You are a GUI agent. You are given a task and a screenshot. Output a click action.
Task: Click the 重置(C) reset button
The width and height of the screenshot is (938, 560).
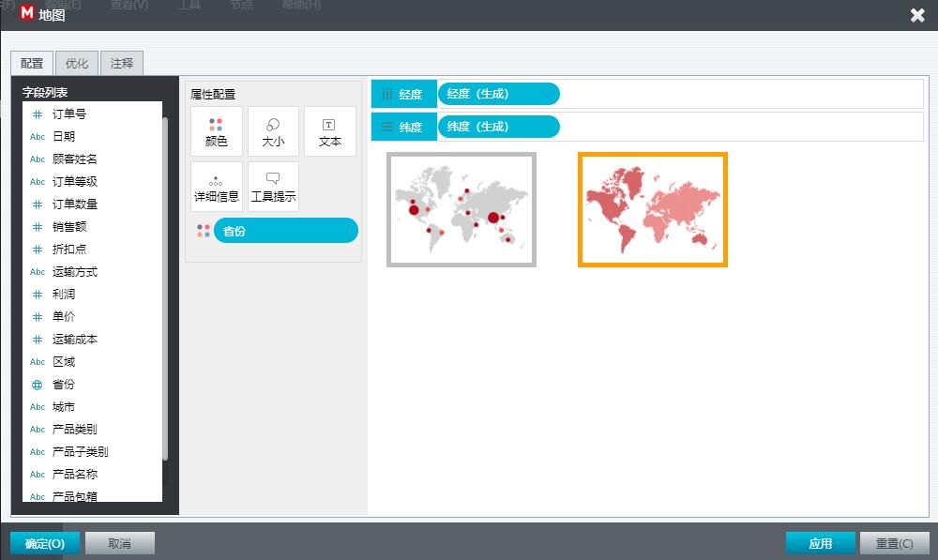coord(894,544)
